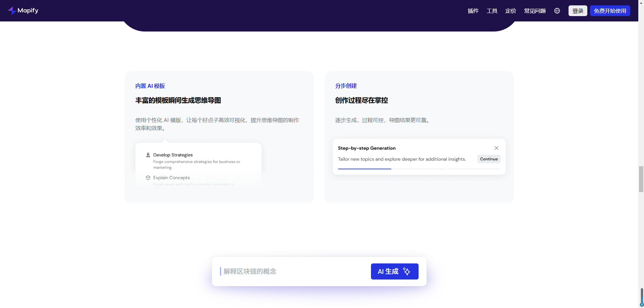Screen dimensions: 644x308
Task: Open the 常见问题 menu item
Action: 535,11
